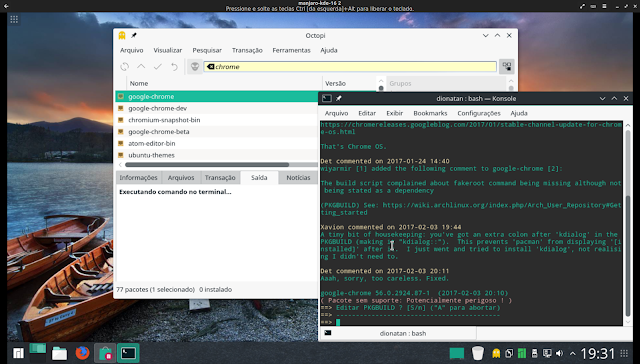Click the Octopi commit checkmark icon
Screen dimensions: 640x364
158,67
